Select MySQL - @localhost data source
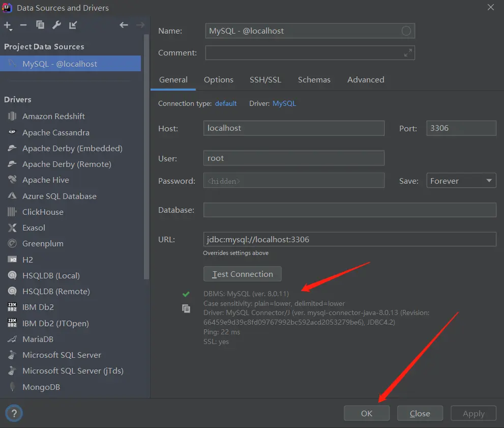The height and width of the screenshot is (428, 504). 70,64
